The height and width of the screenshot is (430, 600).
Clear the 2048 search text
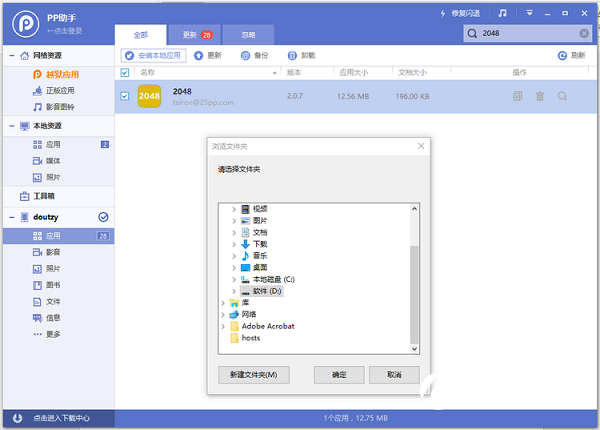[584, 33]
